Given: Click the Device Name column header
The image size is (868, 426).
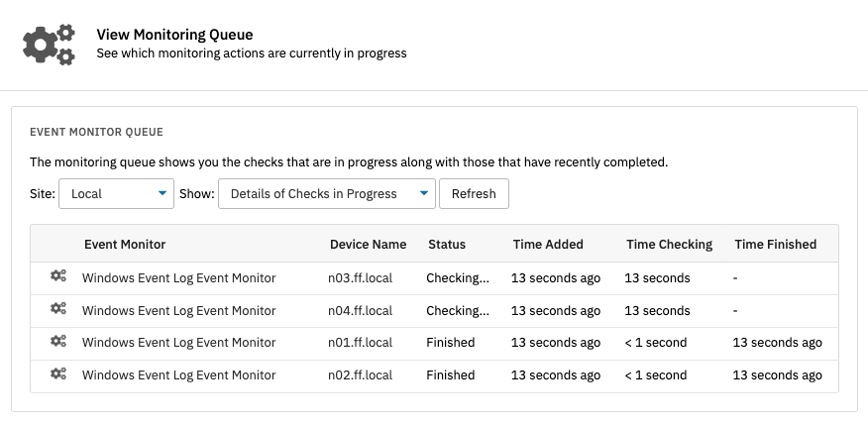Looking at the screenshot, I should [x=368, y=244].
